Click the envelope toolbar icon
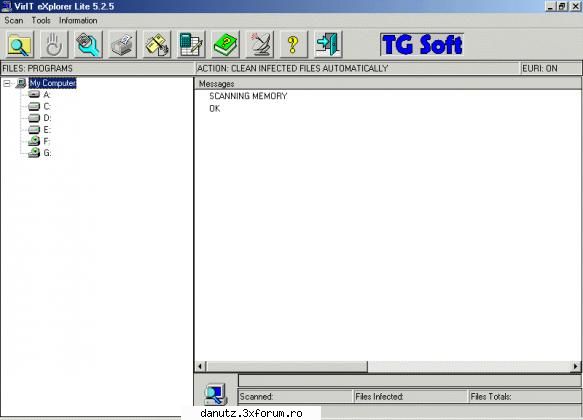Viewport: 583px width, 420px height. [x=157, y=45]
